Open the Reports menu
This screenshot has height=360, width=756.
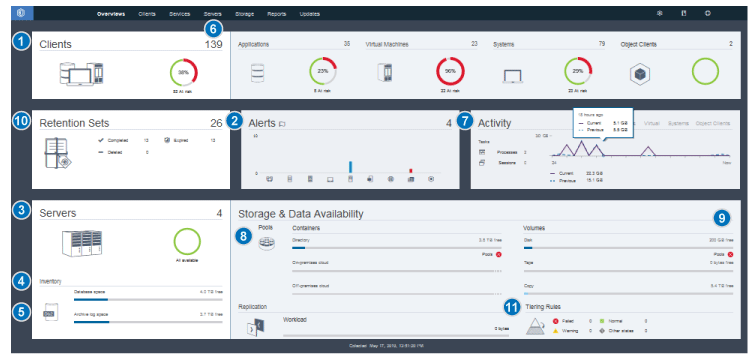tap(277, 14)
